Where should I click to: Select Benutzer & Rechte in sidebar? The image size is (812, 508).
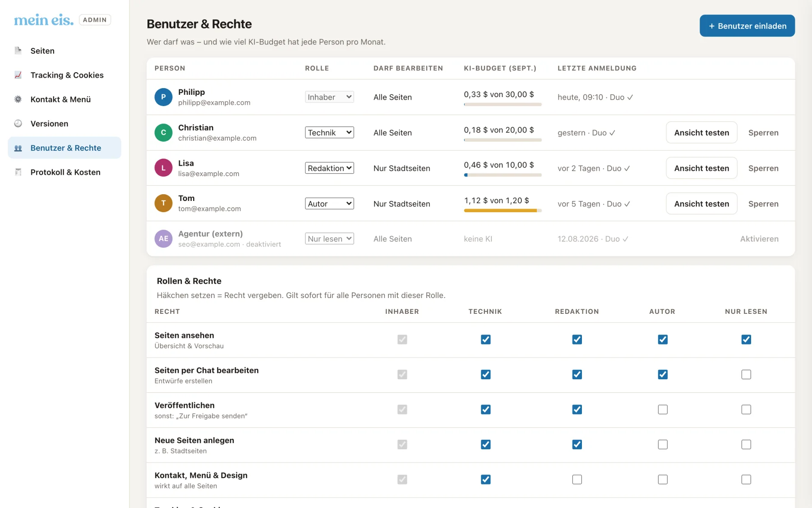[x=65, y=148]
